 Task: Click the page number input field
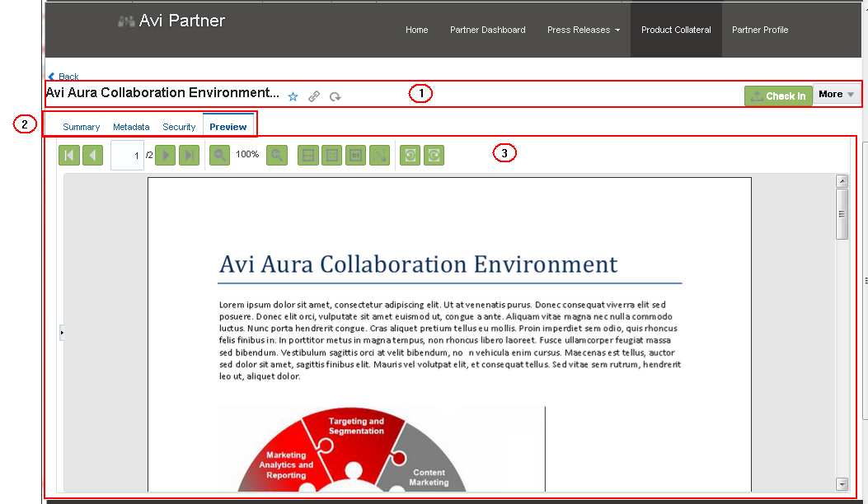point(127,156)
